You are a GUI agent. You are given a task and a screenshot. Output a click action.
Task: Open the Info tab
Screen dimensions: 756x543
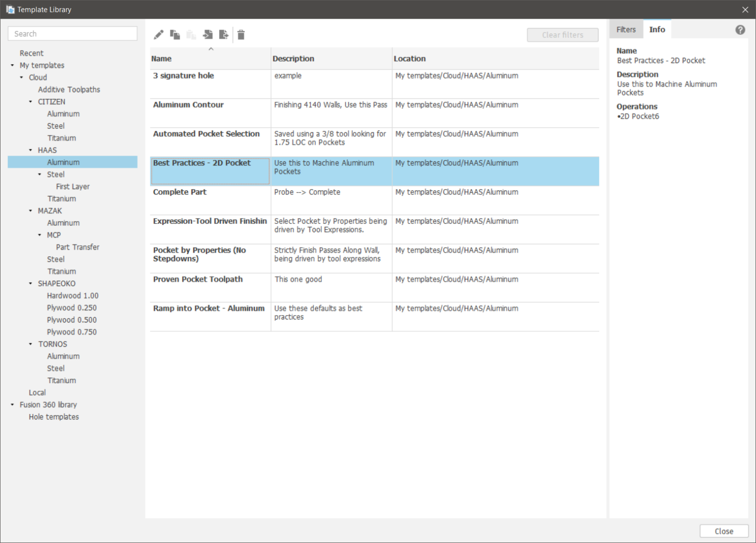coord(657,29)
